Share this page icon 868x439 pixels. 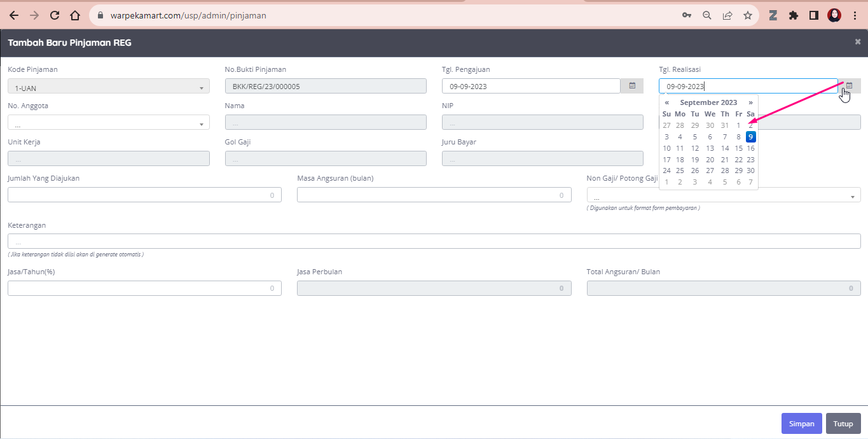[x=727, y=15]
